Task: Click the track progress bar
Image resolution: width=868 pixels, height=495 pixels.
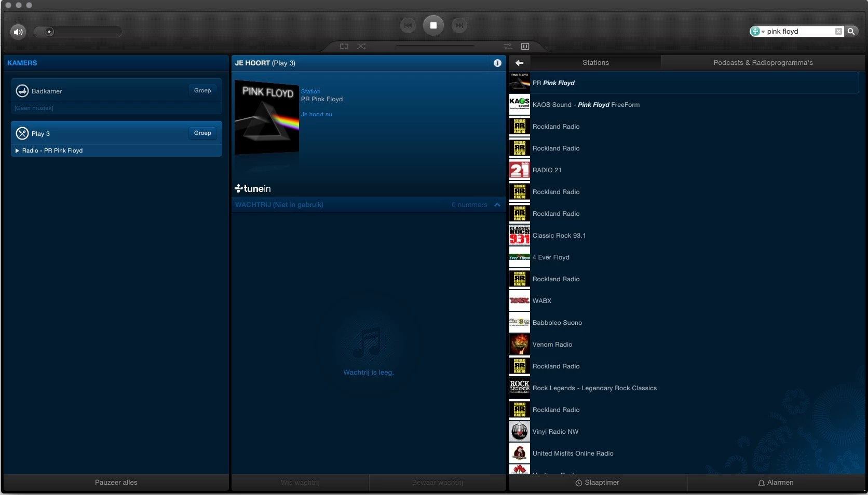Action: (x=435, y=46)
